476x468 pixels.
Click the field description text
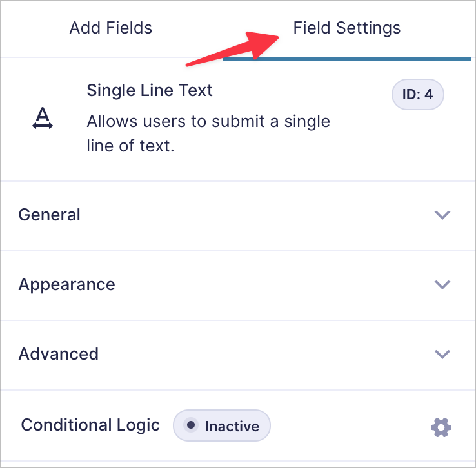point(208,133)
